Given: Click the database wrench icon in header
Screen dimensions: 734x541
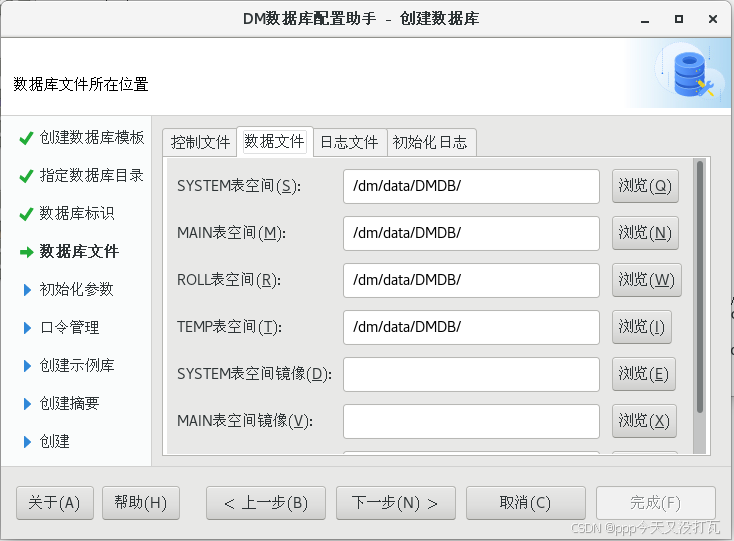Looking at the screenshot, I should point(694,74).
